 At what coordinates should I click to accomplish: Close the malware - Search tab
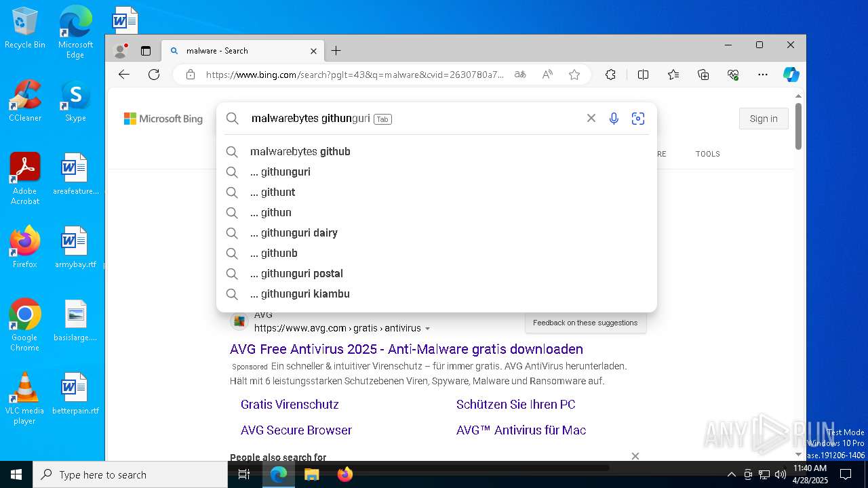pyautogui.click(x=313, y=51)
